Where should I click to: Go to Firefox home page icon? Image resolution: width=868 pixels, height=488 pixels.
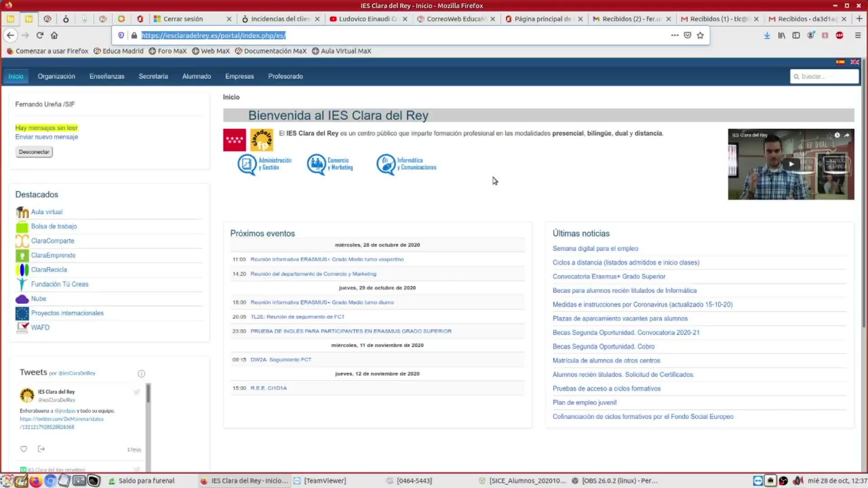pyautogui.click(x=54, y=35)
